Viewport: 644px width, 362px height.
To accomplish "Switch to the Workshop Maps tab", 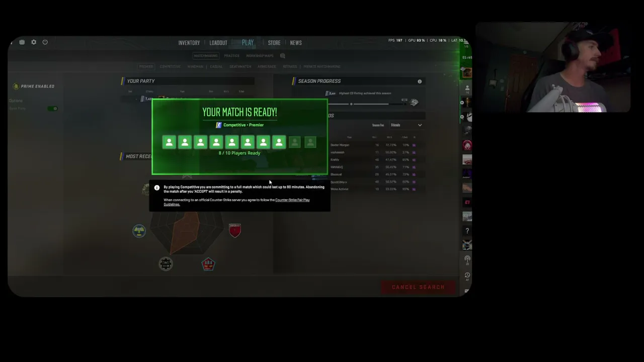I will [260, 56].
